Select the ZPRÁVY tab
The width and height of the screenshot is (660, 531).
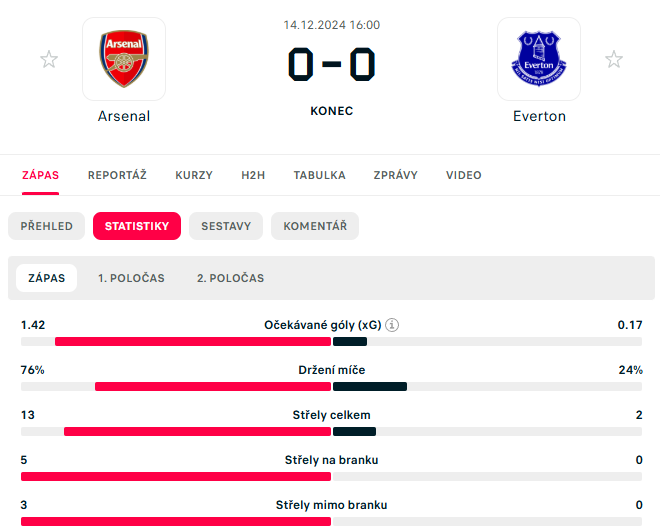pyautogui.click(x=396, y=175)
